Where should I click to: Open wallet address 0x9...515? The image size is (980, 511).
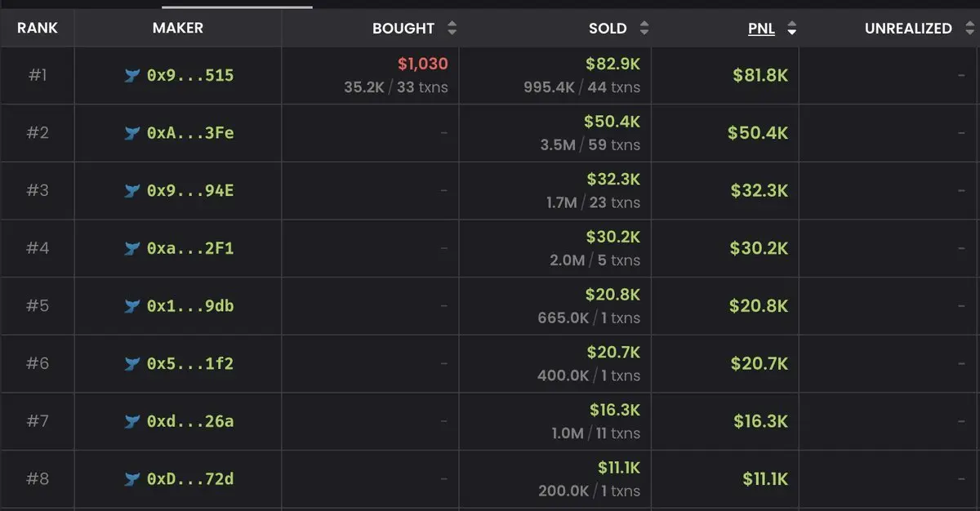(190, 76)
